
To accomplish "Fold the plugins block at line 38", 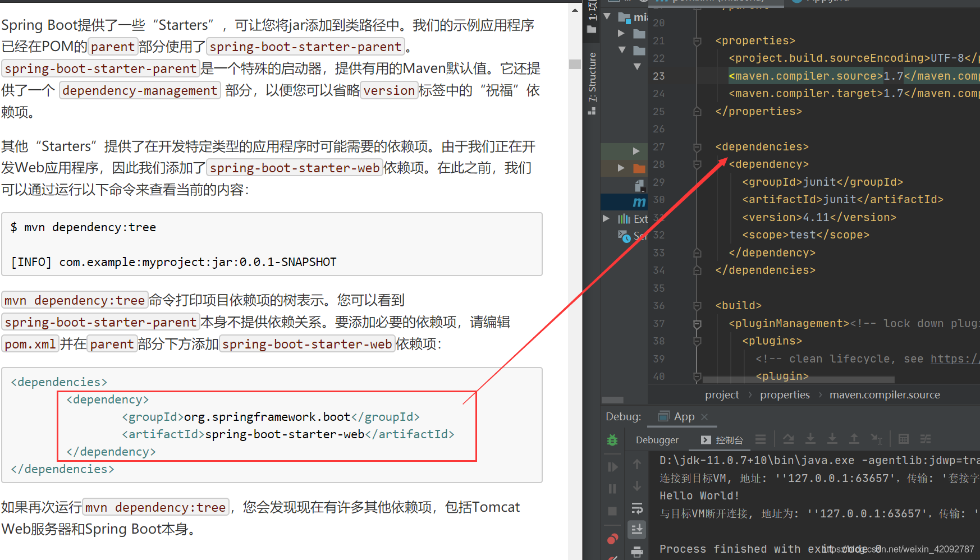I will pos(697,341).
